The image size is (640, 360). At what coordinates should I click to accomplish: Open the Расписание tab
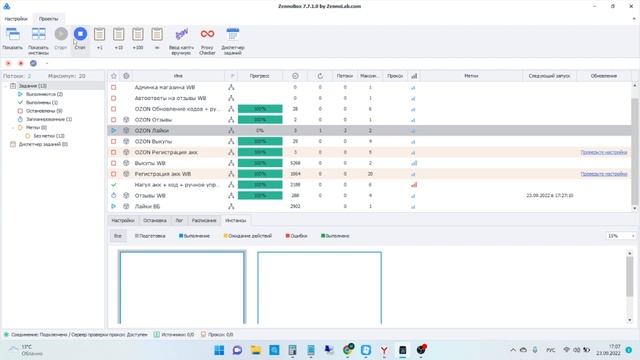pos(204,220)
